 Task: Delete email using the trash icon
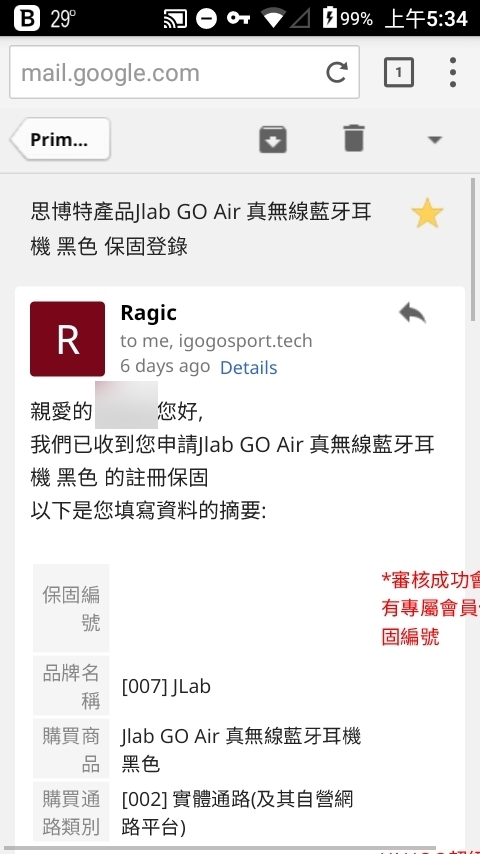pyautogui.click(x=354, y=138)
